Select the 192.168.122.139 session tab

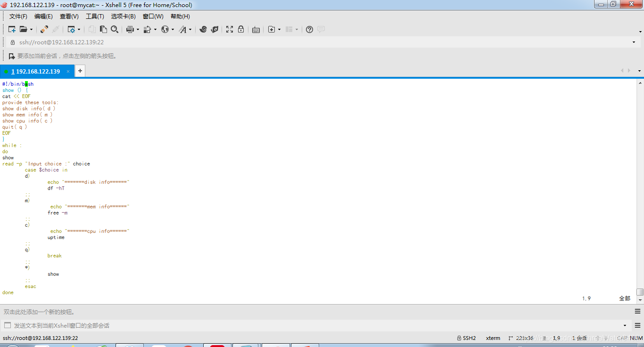37,72
